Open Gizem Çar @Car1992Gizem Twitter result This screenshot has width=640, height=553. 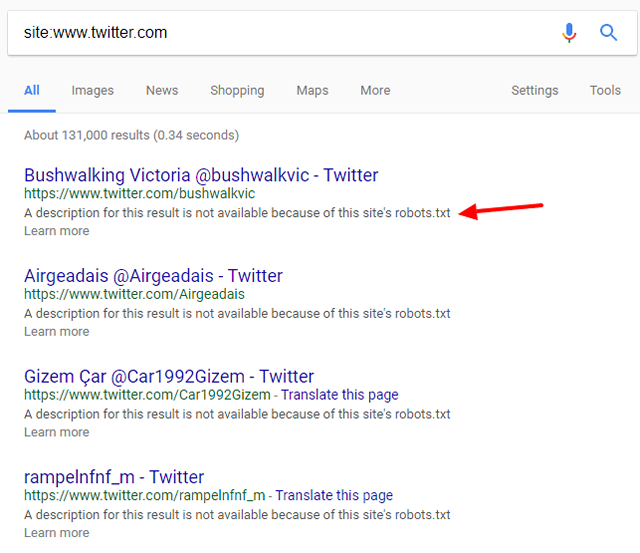point(169,377)
